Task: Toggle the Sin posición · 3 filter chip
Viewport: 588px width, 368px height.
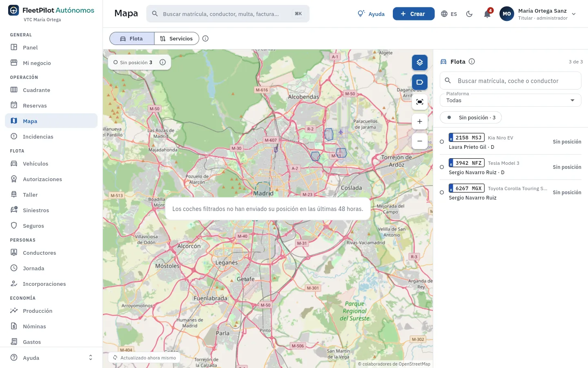Action: tap(471, 117)
